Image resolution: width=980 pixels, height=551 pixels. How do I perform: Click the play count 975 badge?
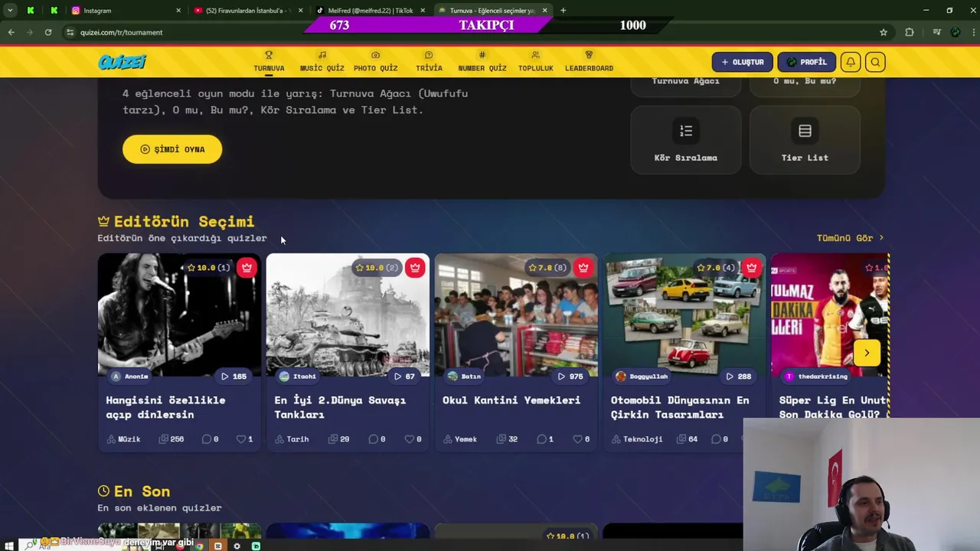(x=571, y=377)
